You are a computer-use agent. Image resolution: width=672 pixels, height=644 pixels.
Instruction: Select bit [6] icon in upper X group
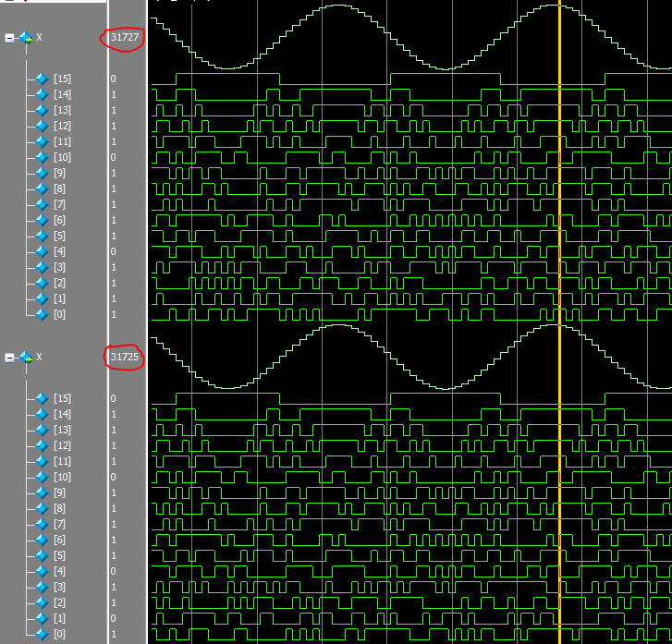(x=42, y=220)
